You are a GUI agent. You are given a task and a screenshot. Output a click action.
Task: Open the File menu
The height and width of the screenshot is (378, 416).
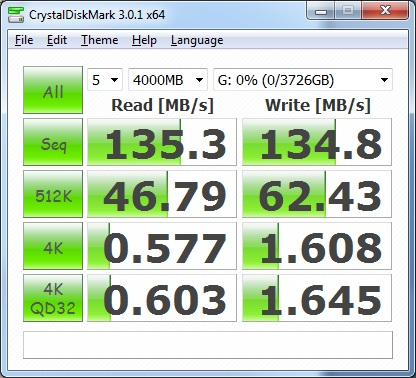tap(24, 40)
